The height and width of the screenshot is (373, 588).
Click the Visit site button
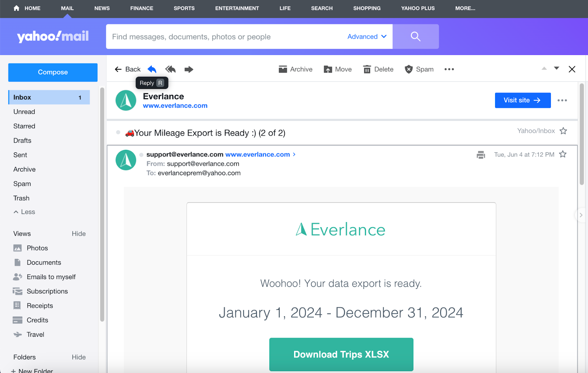pyautogui.click(x=522, y=100)
